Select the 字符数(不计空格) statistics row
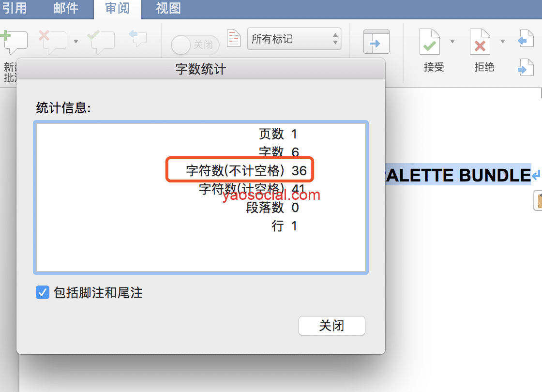Viewport: 542px width, 392px height. click(x=241, y=170)
